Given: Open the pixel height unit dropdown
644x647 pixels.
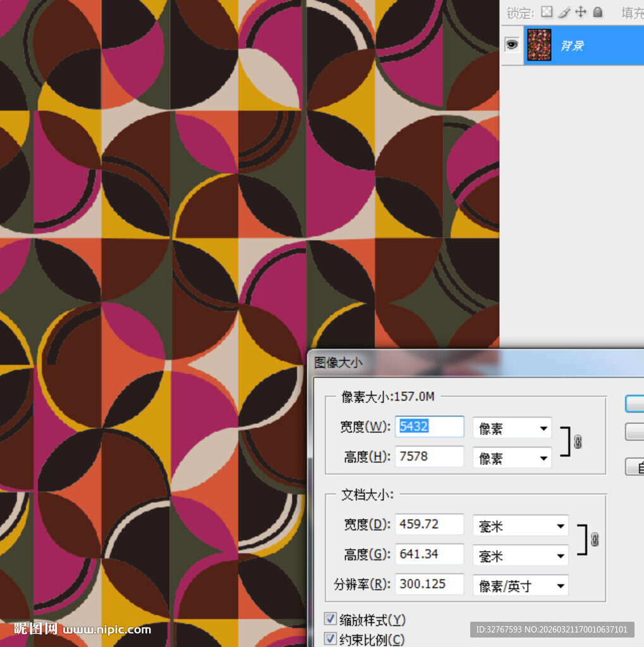Looking at the screenshot, I should 512,458.
